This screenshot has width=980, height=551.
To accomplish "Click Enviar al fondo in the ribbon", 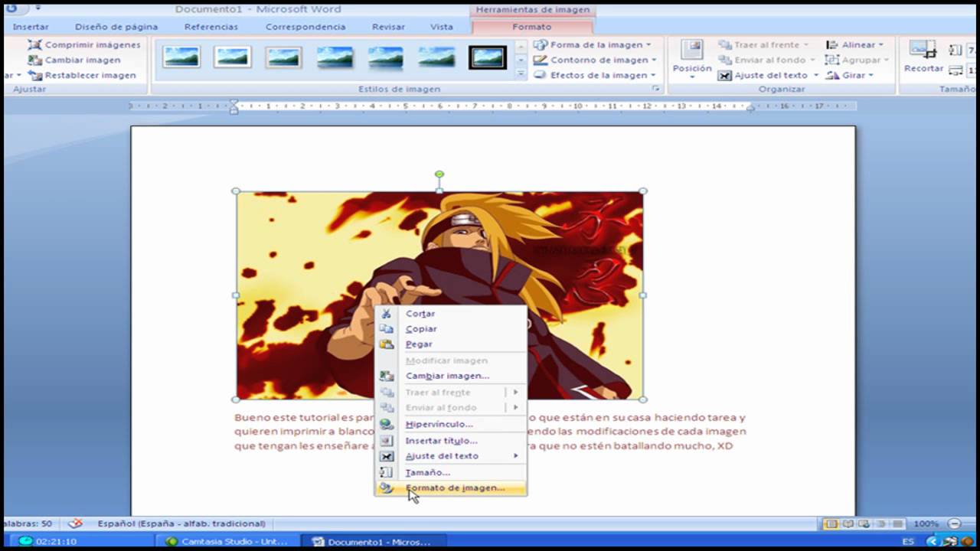I will click(x=766, y=60).
